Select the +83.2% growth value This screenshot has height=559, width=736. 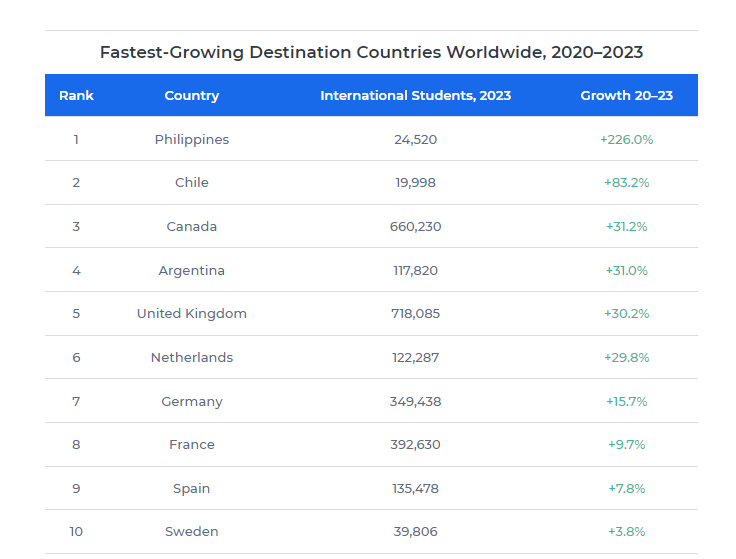626,183
